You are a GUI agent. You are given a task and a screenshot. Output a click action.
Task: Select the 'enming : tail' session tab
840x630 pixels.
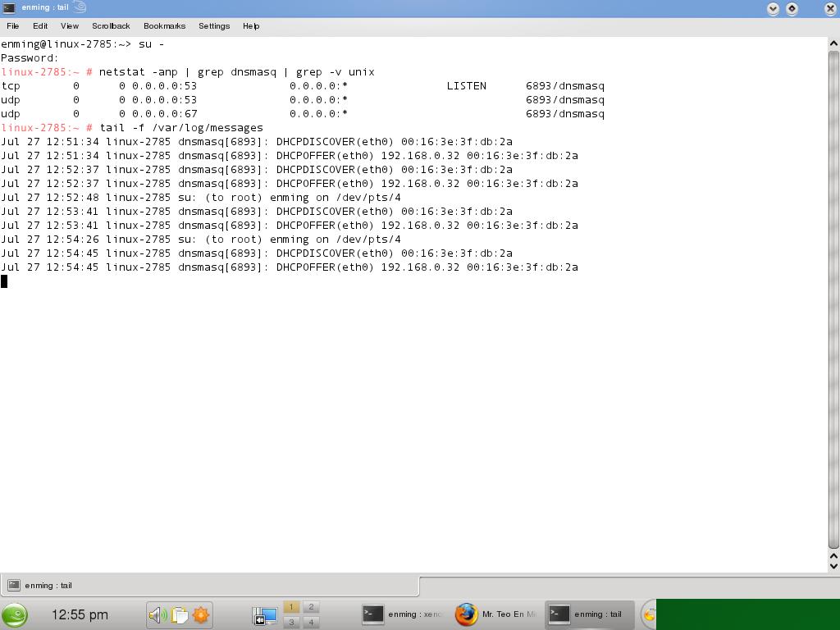pos(209,585)
